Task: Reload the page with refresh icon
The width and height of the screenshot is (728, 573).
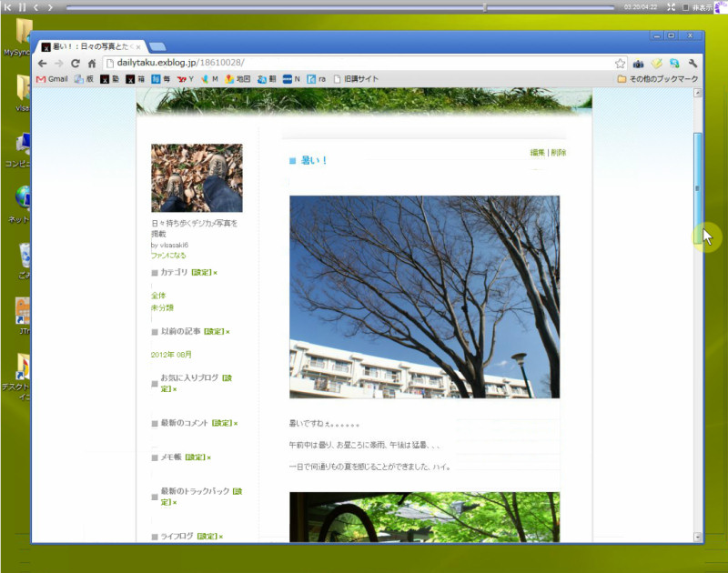Action: pos(76,64)
